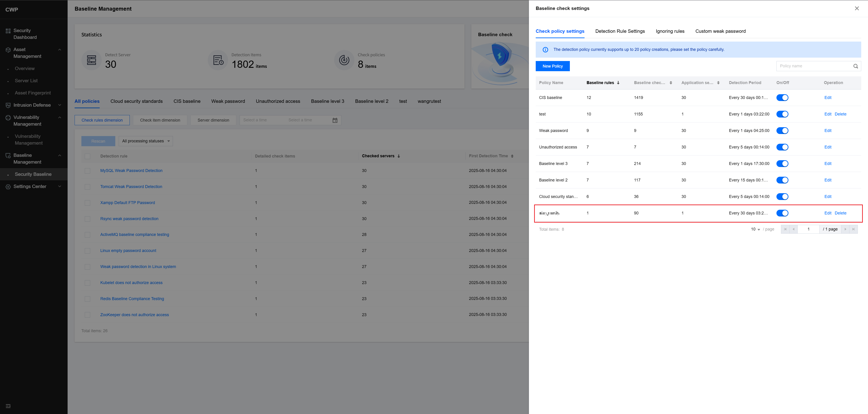Open the items per page dropdown
The height and width of the screenshot is (414, 868).
[x=755, y=229]
